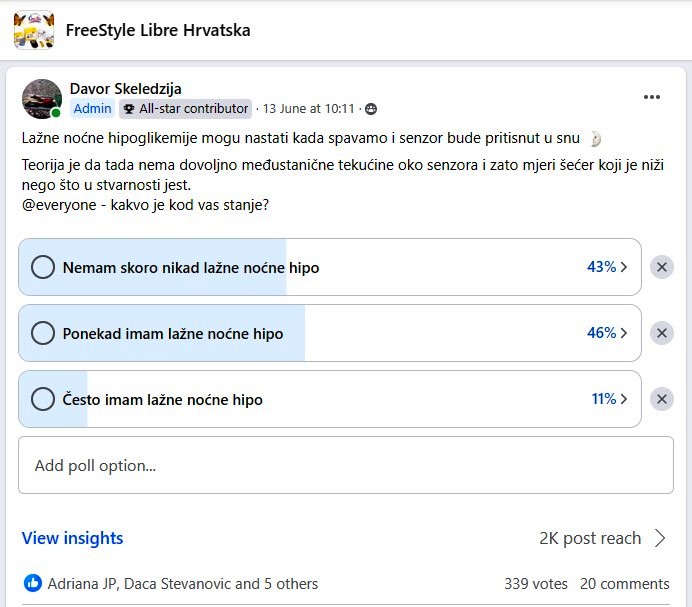Screen dimensions: 692x607
Task: Select 'Nemam skoro nikad lažne noćne hipo'
Action: tap(43, 267)
